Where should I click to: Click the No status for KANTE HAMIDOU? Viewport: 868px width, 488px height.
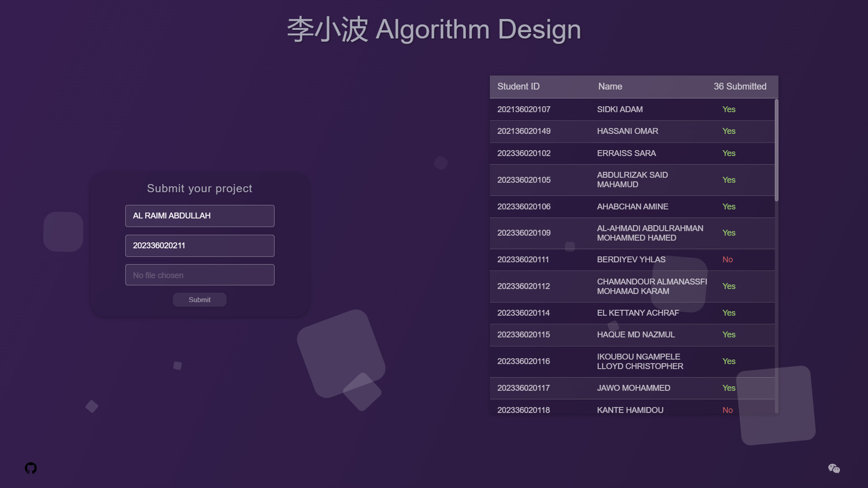point(727,410)
